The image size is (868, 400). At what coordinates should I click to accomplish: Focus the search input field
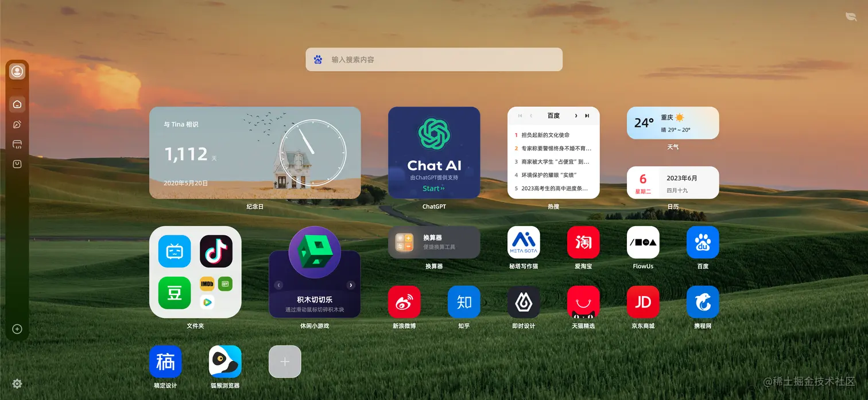coord(434,60)
